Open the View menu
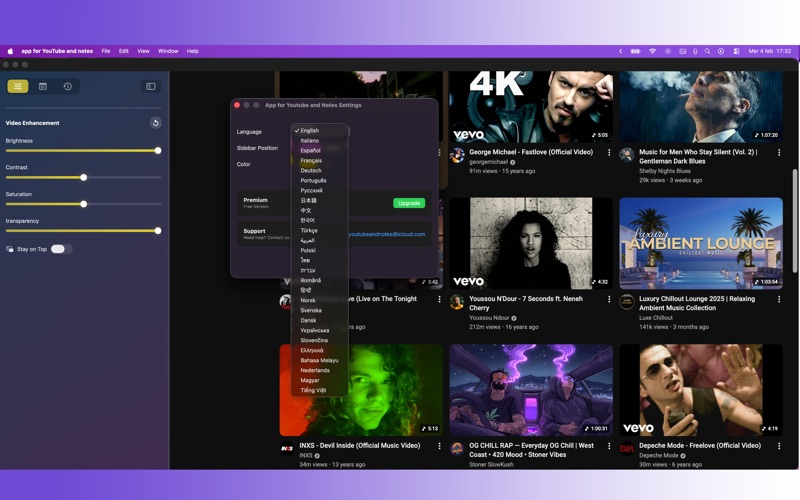The width and height of the screenshot is (800, 500). pyautogui.click(x=143, y=51)
